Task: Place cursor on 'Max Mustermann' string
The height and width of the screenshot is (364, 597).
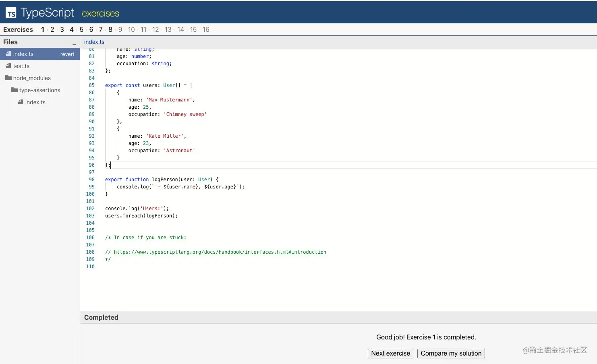Action: [x=169, y=100]
